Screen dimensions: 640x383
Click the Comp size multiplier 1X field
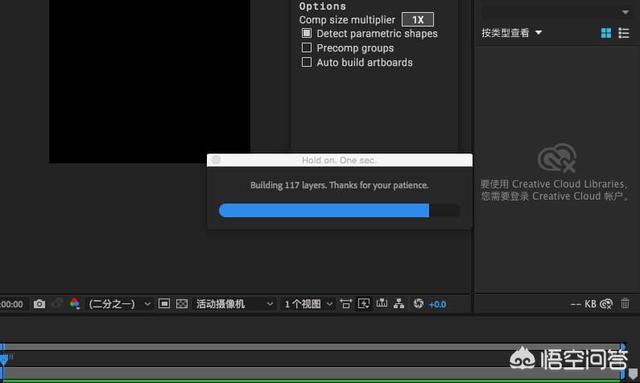pos(418,20)
